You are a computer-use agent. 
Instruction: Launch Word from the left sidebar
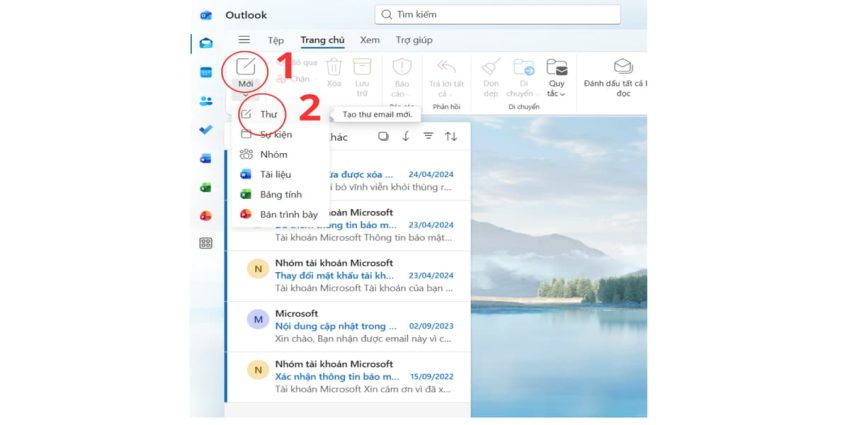tap(205, 158)
